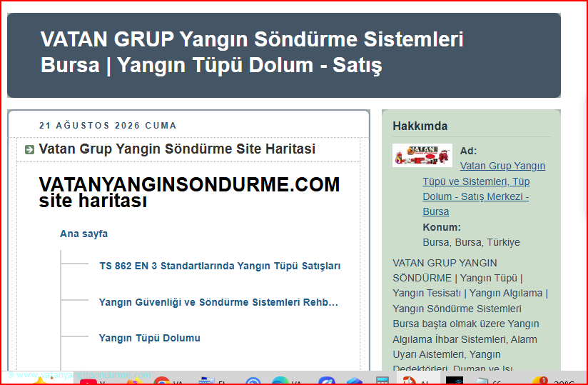Click the 'Hakkımda' sidebar heading

pos(420,126)
